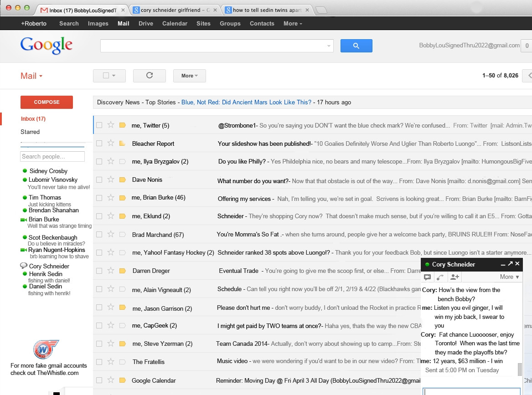Screen dimensions: 532x395
Task: Toggle importance marker on me, Steve Yzerman email
Action: 123,344
